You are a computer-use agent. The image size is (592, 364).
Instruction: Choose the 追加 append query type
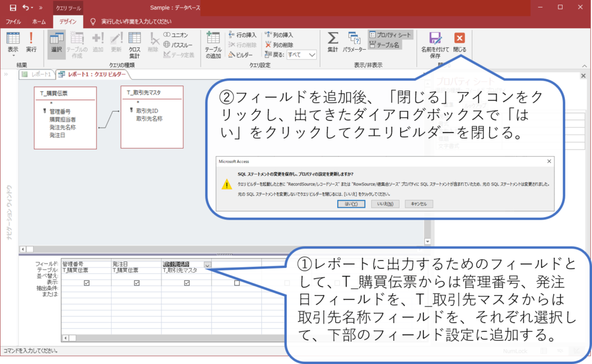click(x=98, y=42)
